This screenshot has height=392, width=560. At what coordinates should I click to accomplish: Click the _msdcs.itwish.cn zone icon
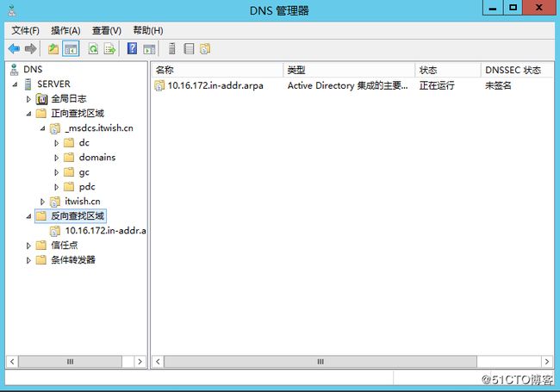[54, 128]
